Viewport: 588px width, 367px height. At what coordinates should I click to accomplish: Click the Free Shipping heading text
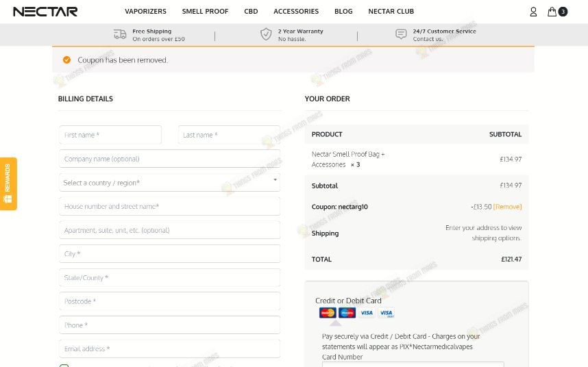(x=152, y=31)
